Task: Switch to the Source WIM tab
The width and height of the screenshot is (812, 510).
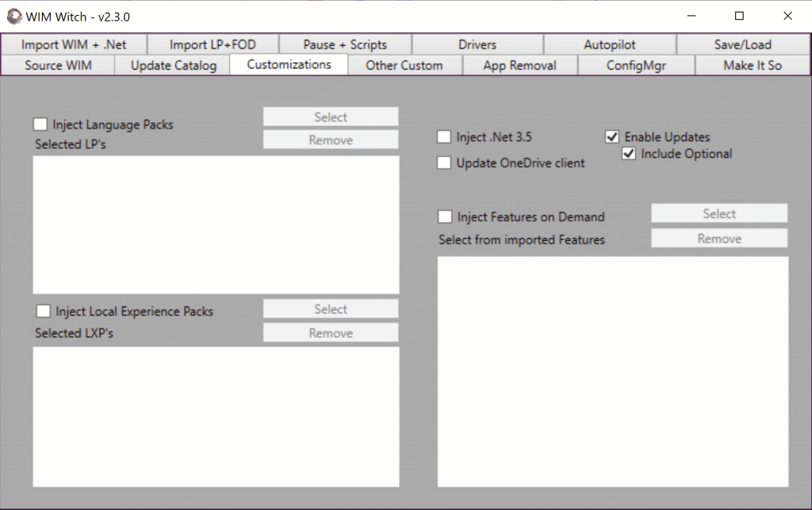Action: (x=58, y=65)
